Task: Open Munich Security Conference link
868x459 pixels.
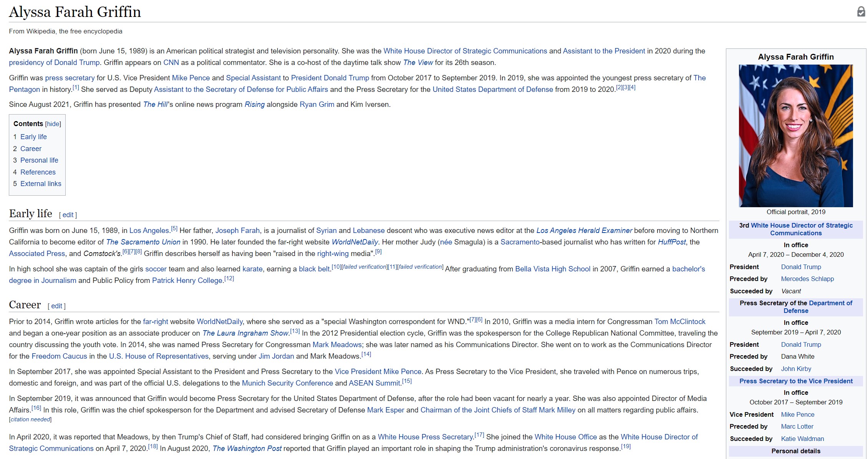Action: point(287,383)
